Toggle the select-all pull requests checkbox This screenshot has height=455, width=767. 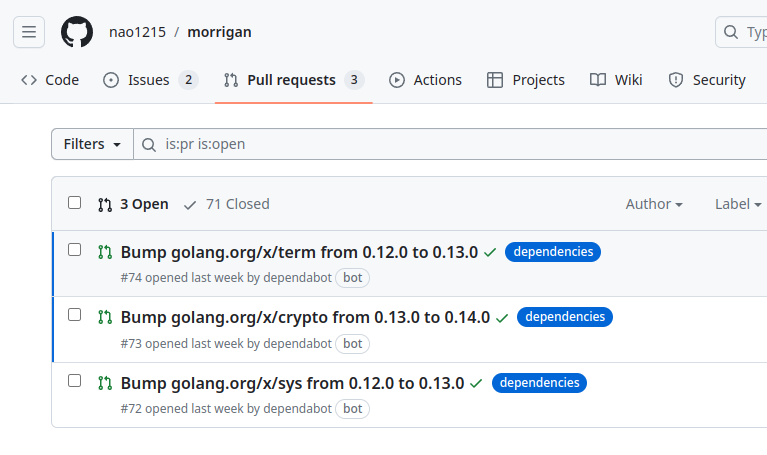click(74, 203)
